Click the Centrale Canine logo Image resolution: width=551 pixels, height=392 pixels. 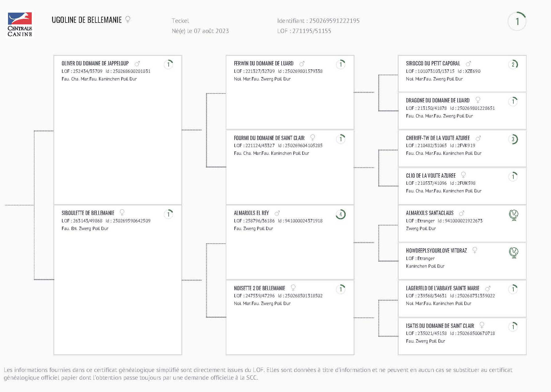(x=20, y=24)
